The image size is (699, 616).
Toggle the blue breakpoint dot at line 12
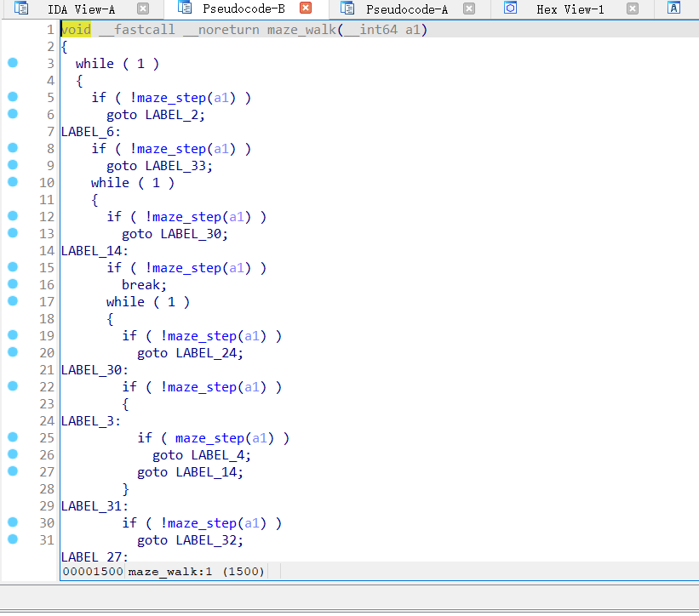(x=12, y=216)
